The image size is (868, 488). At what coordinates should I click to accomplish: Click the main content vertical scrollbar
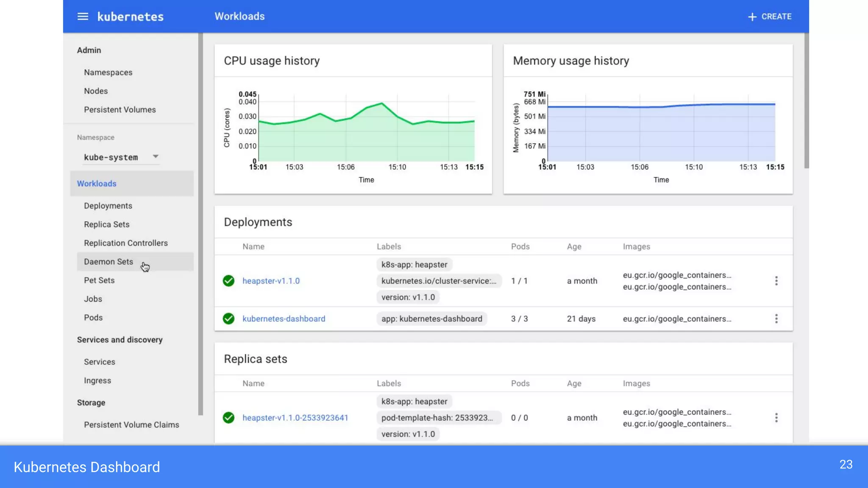(807, 101)
